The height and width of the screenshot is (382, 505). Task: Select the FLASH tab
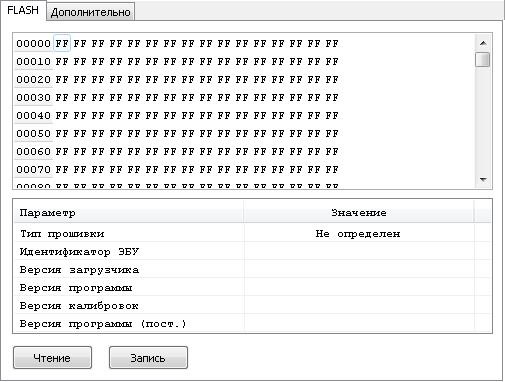(23, 10)
